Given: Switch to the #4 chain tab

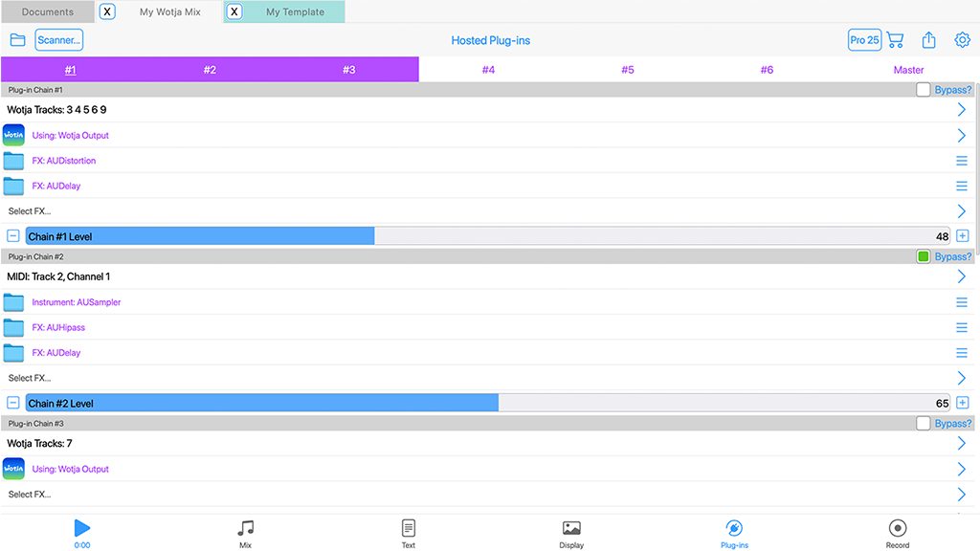Looking at the screenshot, I should 488,70.
